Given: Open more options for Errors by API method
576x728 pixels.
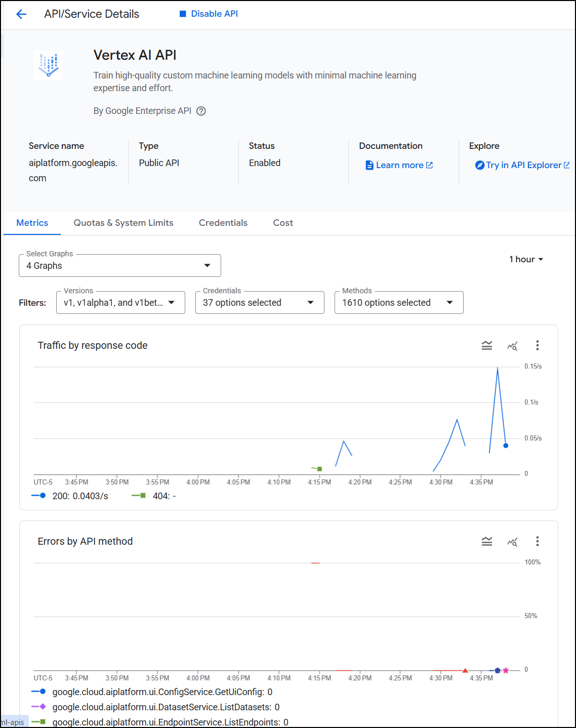Looking at the screenshot, I should [538, 542].
